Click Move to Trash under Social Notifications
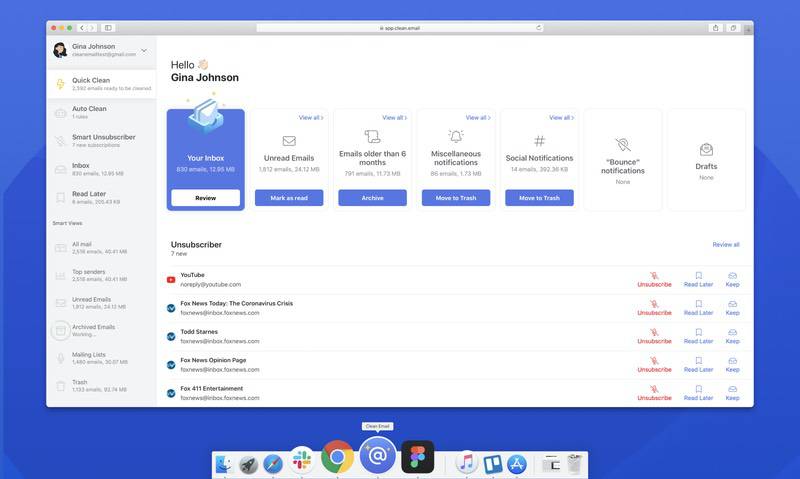Screen dimensions: 800x479 (x=539, y=198)
